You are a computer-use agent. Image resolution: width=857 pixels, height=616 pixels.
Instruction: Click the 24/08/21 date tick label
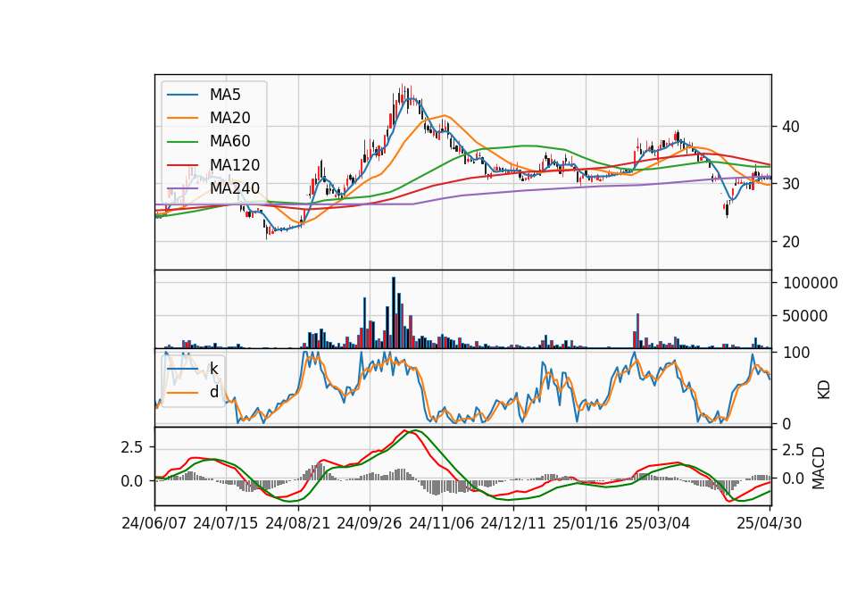[298, 523]
